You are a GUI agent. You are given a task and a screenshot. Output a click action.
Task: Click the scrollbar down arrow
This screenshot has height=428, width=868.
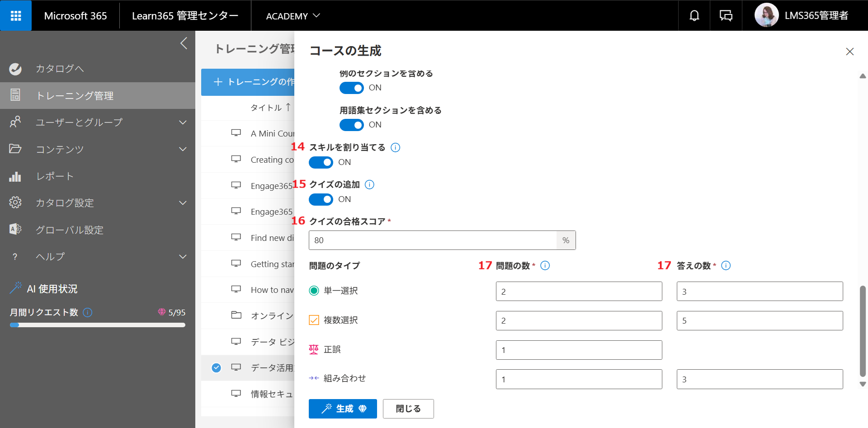tap(863, 384)
